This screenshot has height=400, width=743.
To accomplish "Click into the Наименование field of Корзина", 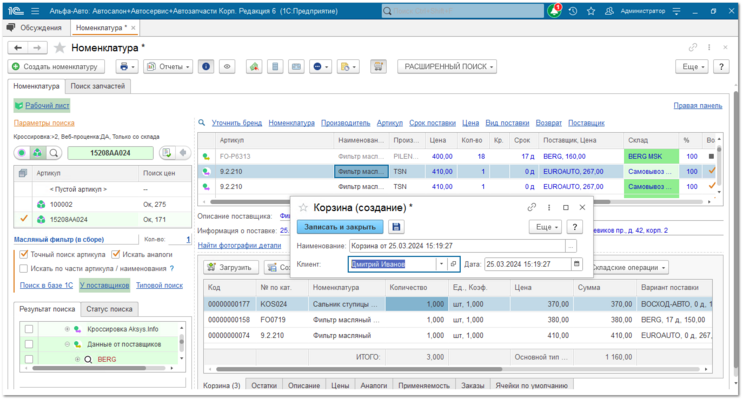I will pyautogui.click(x=457, y=245).
